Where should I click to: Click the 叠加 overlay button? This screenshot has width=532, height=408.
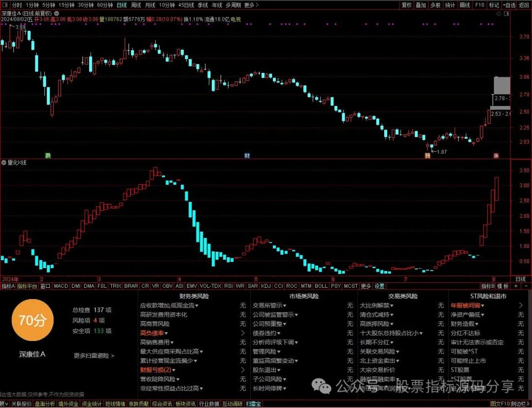pos(421,5)
